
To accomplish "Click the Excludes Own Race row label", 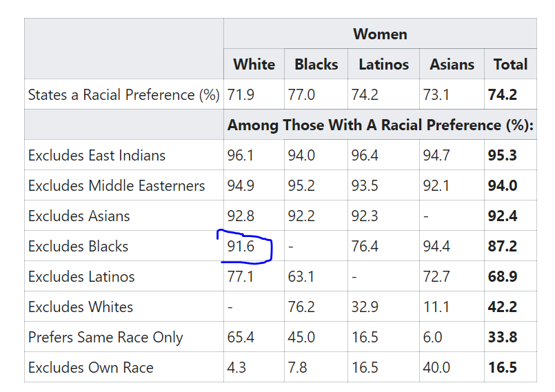I will 91,368.
